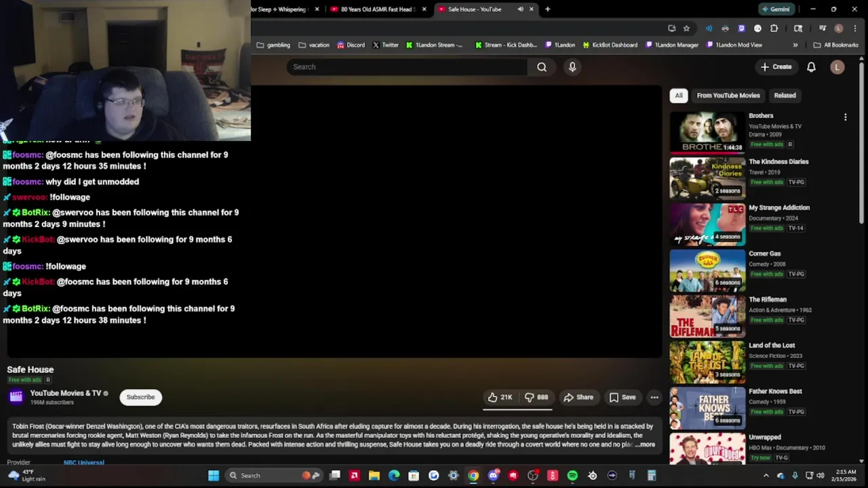The width and height of the screenshot is (868, 488).
Task: Click the blue sound-wave extension icon
Action: point(709,28)
